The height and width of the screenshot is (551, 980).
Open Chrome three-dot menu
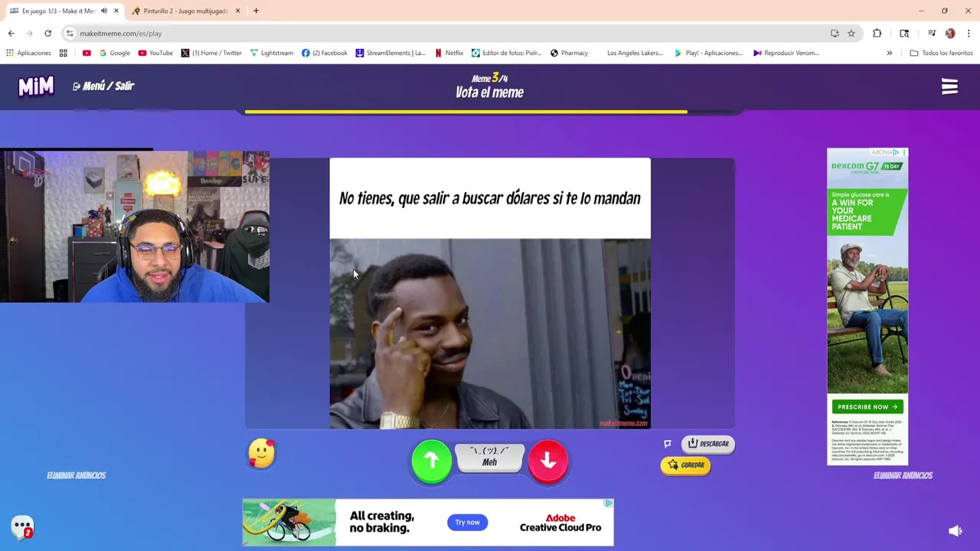point(969,34)
